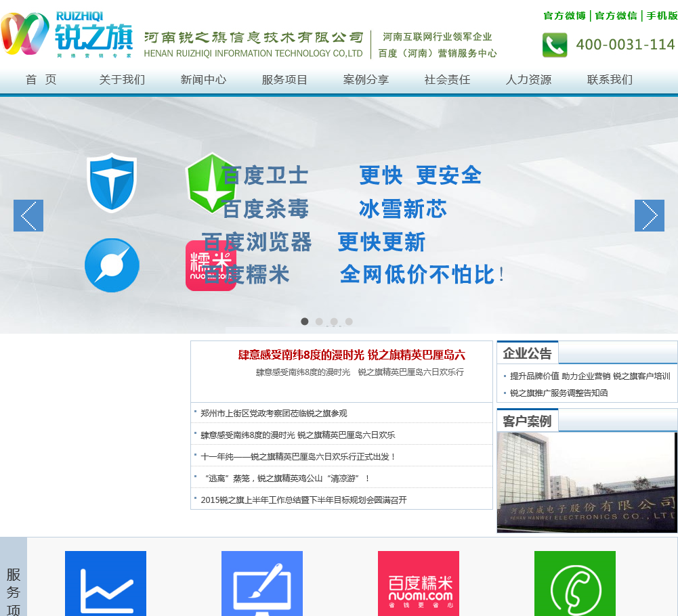Open the blue line-chart service tile
The height and width of the screenshot is (616, 678).
(106, 583)
